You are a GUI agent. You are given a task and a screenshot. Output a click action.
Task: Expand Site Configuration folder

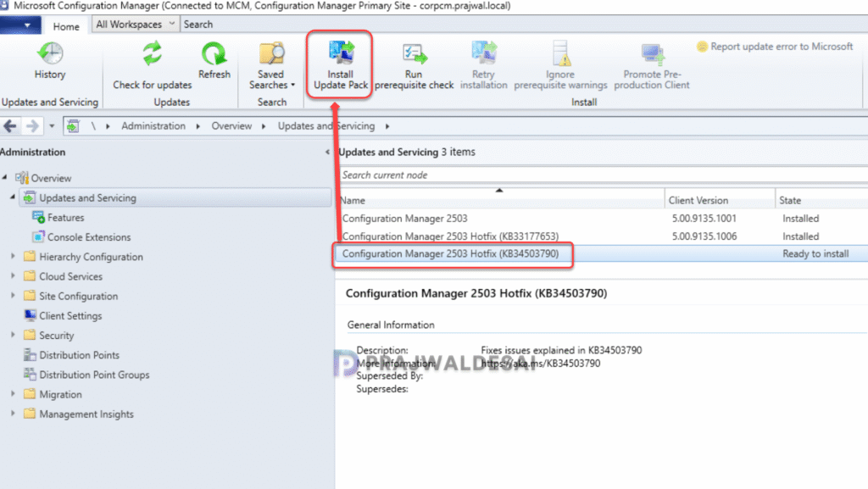click(13, 296)
